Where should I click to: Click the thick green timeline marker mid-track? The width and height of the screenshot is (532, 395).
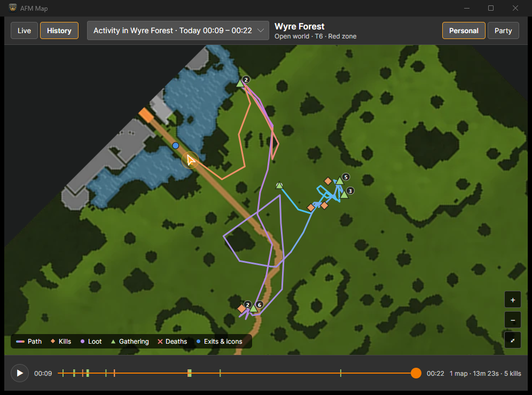tap(190, 373)
